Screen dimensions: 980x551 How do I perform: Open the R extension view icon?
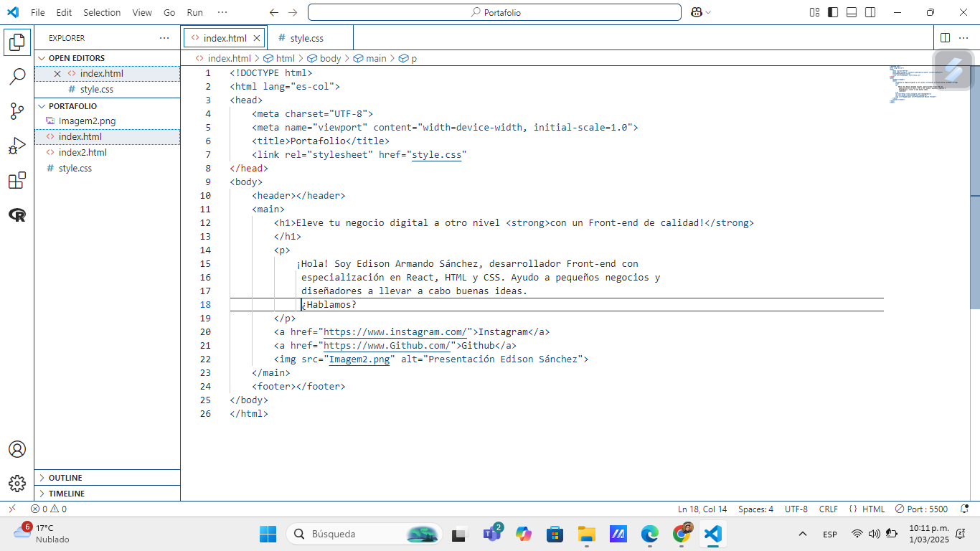pyautogui.click(x=17, y=215)
